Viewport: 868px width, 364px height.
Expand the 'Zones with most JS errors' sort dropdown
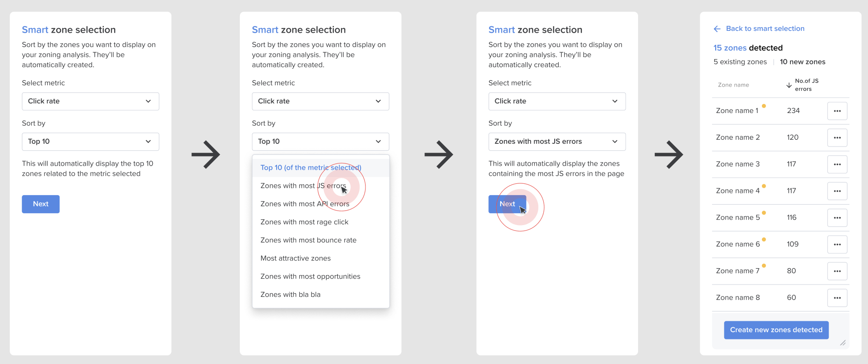click(x=556, y=142)
